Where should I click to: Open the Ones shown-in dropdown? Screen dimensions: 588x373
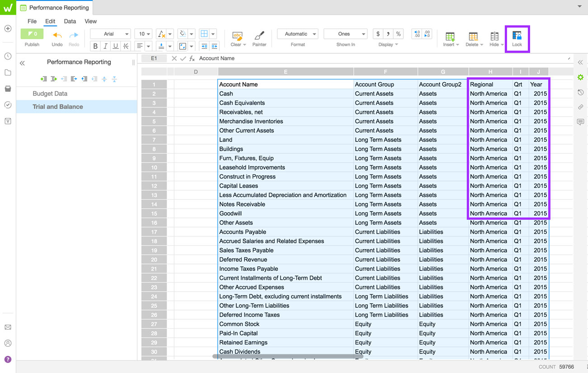pyautogui.click(x=345, y=34)
